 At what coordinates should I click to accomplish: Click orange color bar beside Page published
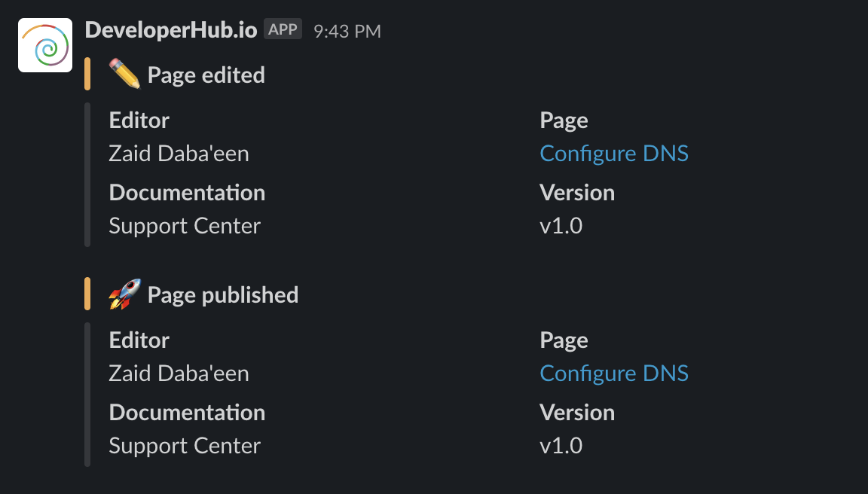(x=87, y=294)
